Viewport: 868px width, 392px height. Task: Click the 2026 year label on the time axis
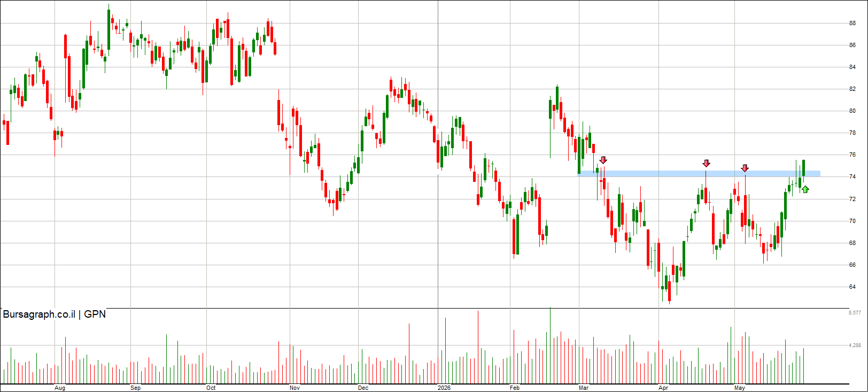tap(444, 388)
